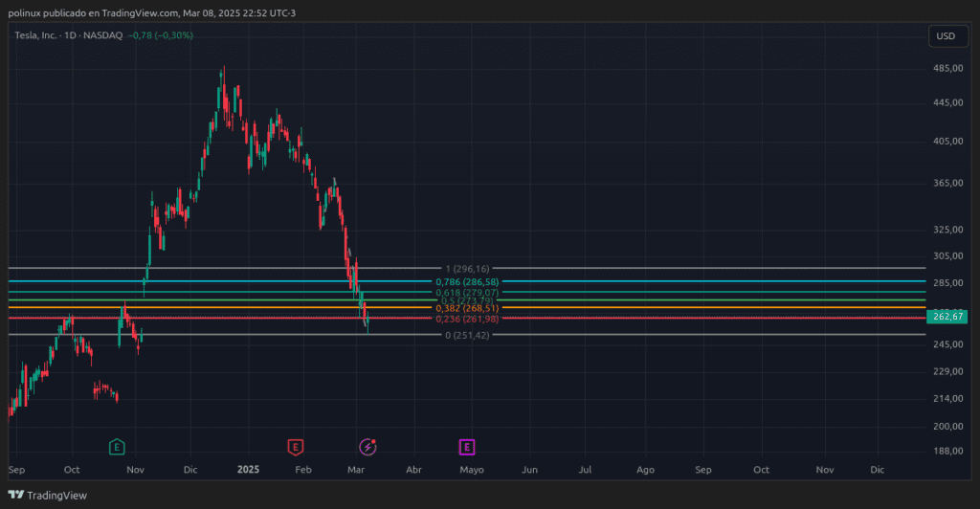Click the Jul label on time axis

[x=585, y=470]
